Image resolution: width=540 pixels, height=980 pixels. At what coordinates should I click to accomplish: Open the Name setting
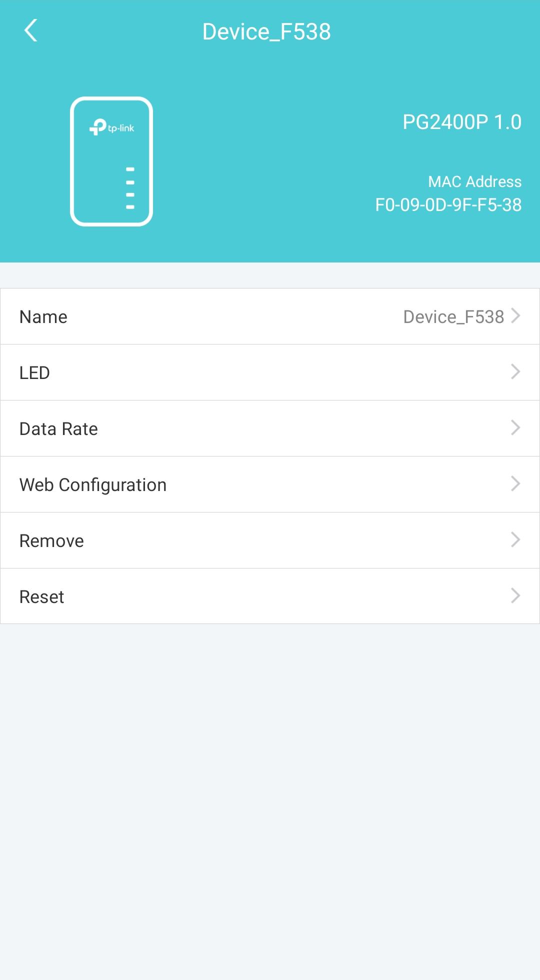point(270,316)
